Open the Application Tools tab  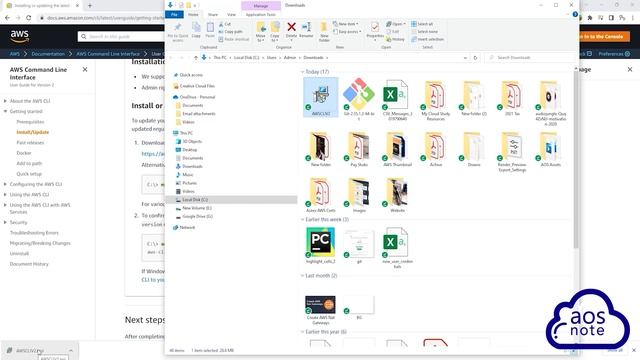(261, 14)
